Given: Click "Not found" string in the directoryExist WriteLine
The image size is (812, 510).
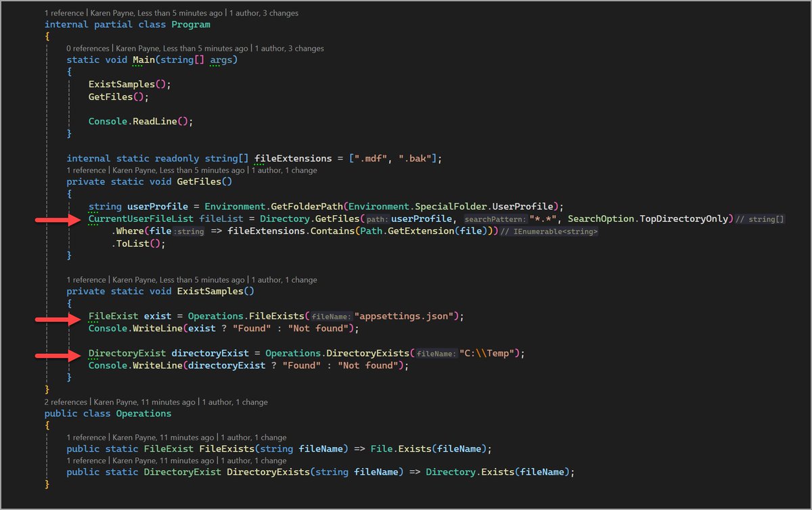Looking at the screenshot, I should [x=368, y=365].
